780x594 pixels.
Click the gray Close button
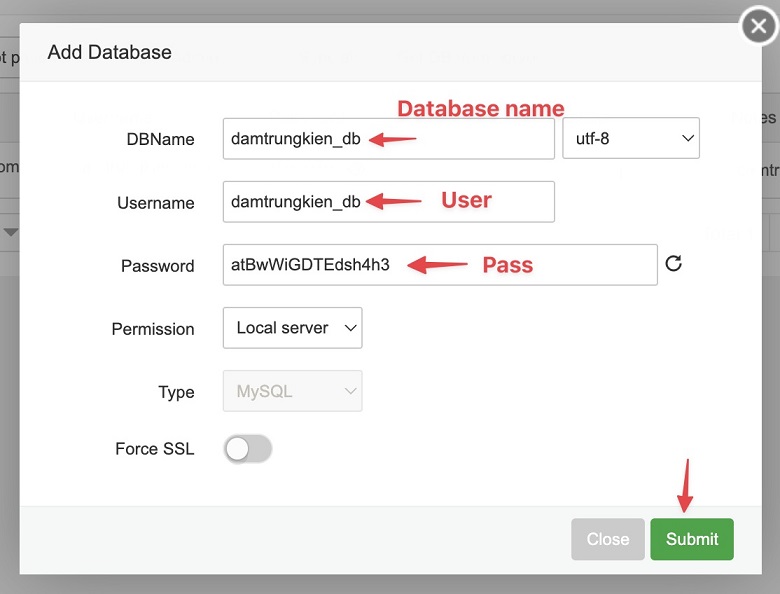[x=607, y=539]
